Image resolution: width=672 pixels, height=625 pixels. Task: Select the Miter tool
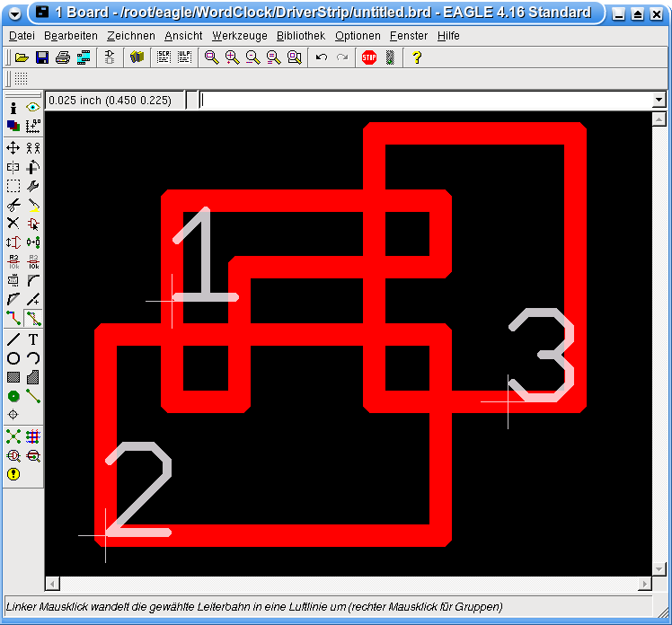33,280
